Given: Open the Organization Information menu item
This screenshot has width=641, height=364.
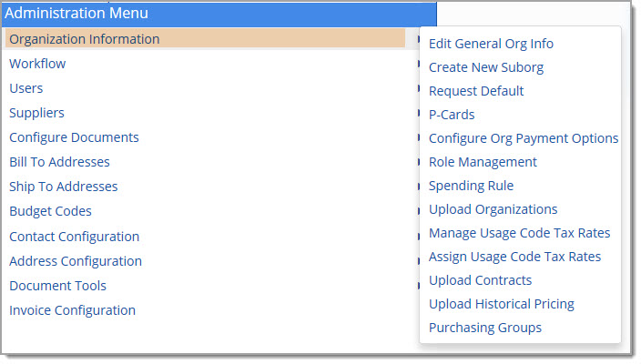Looking at the screenshot, I should [x=205, y=39].
